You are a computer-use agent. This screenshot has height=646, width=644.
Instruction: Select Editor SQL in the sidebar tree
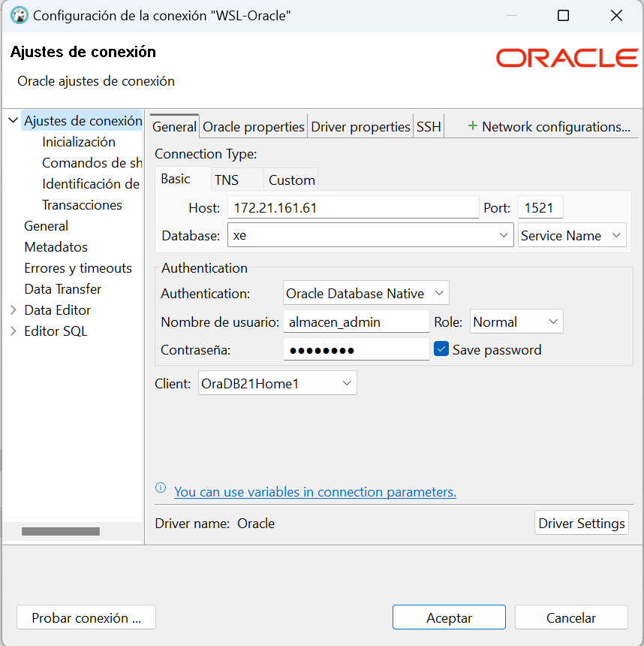click(x=56, y=331)
